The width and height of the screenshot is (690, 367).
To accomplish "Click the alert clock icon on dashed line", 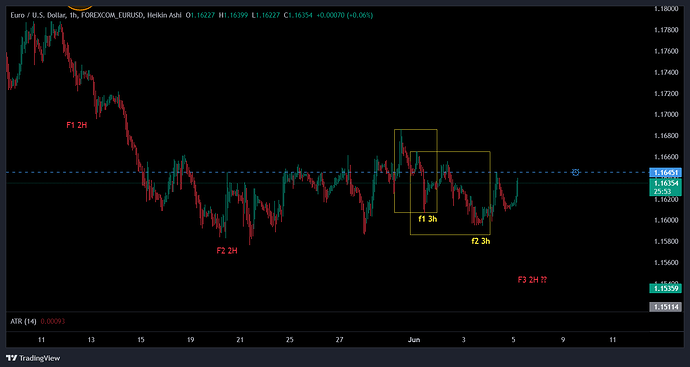I will point(575,172).
